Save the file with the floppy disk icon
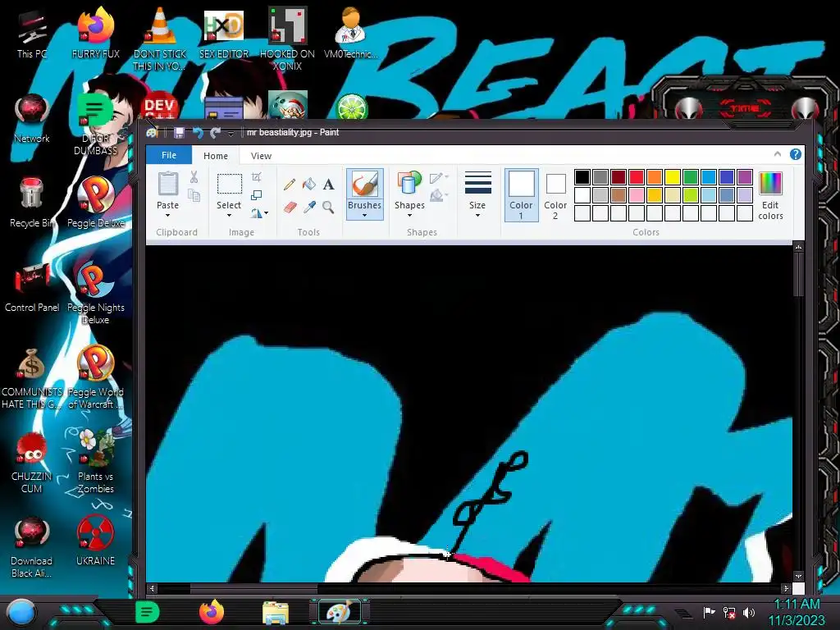Screen dimensions: 840x630 [x=179, y=132]
